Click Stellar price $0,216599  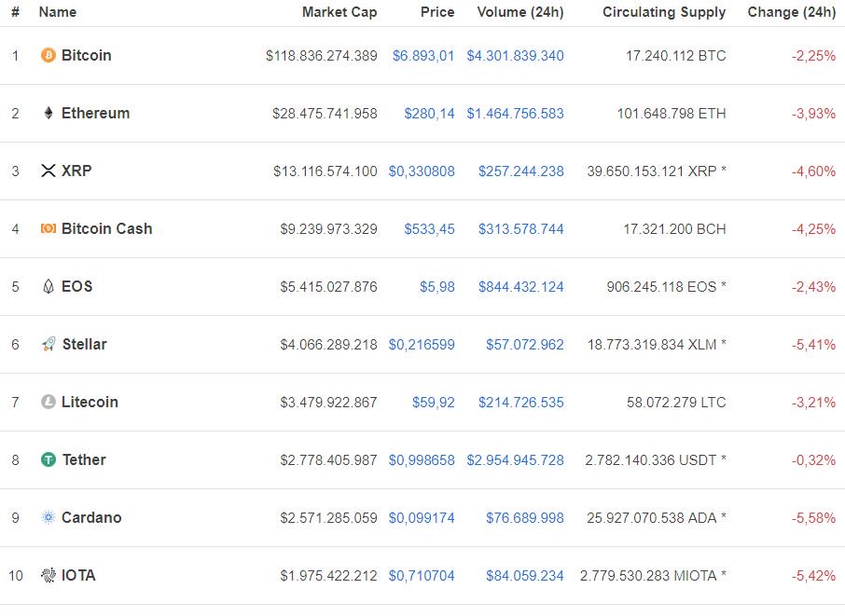(422, 345)
